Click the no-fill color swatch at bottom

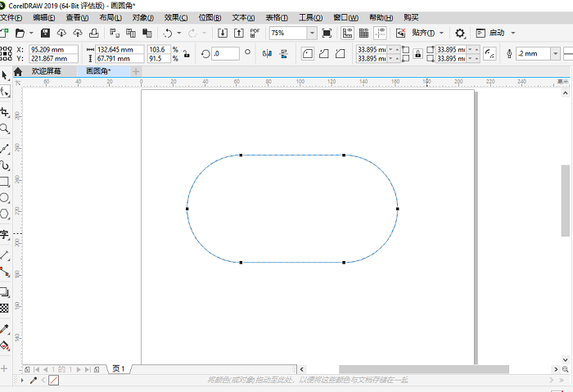coord(54,381)
